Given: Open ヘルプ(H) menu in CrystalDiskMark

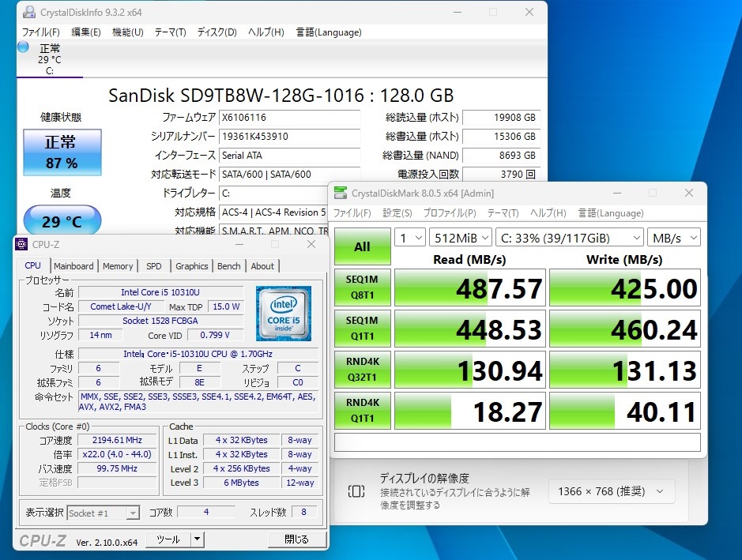Looking at the screenshot, I should coord(548,213).
